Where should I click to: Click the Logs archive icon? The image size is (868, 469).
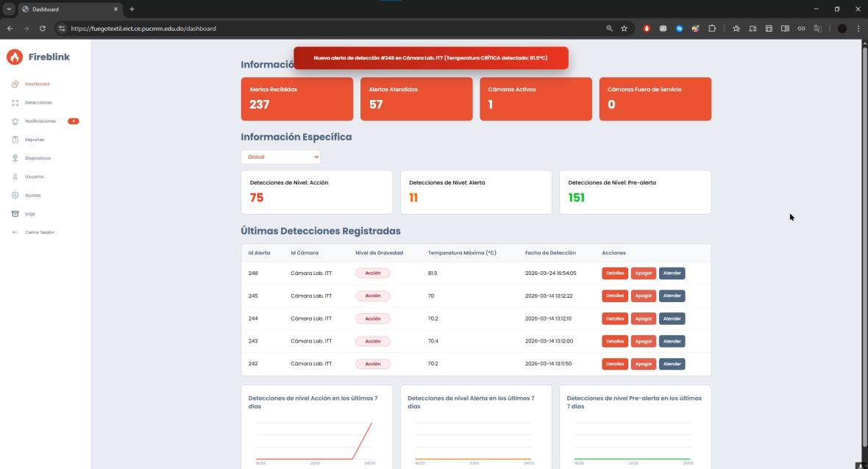(x=15, y=214)
